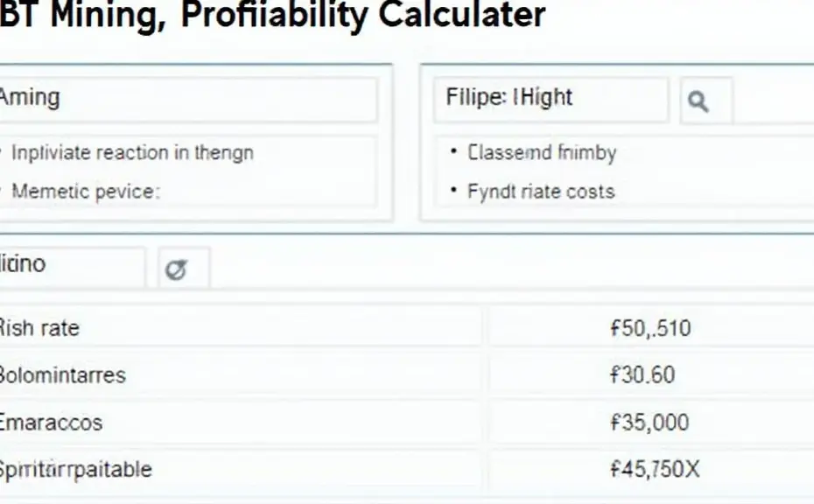This screenshot has height=504, width=814.
Task: Select the Rish rate row label
Action: pyautogui.click(x=39, y=329)
